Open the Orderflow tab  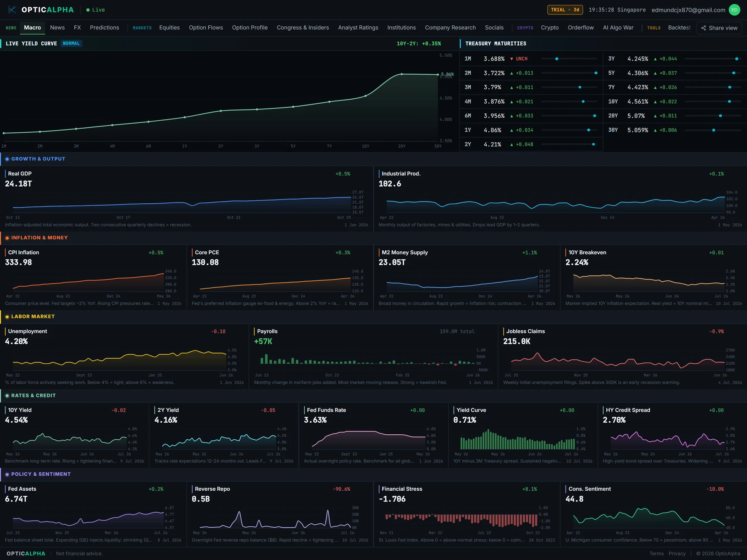click(x=581, y=28)
